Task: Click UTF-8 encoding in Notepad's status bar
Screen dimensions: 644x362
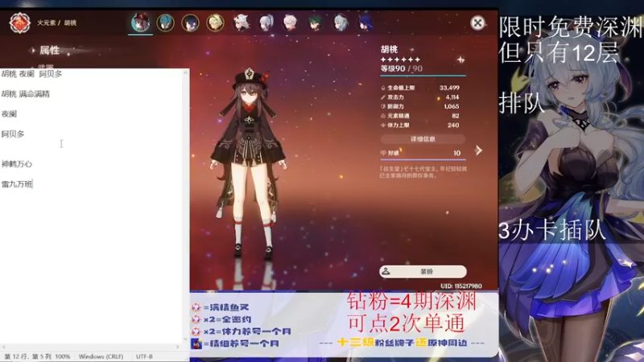Action: tap(144, 356)
